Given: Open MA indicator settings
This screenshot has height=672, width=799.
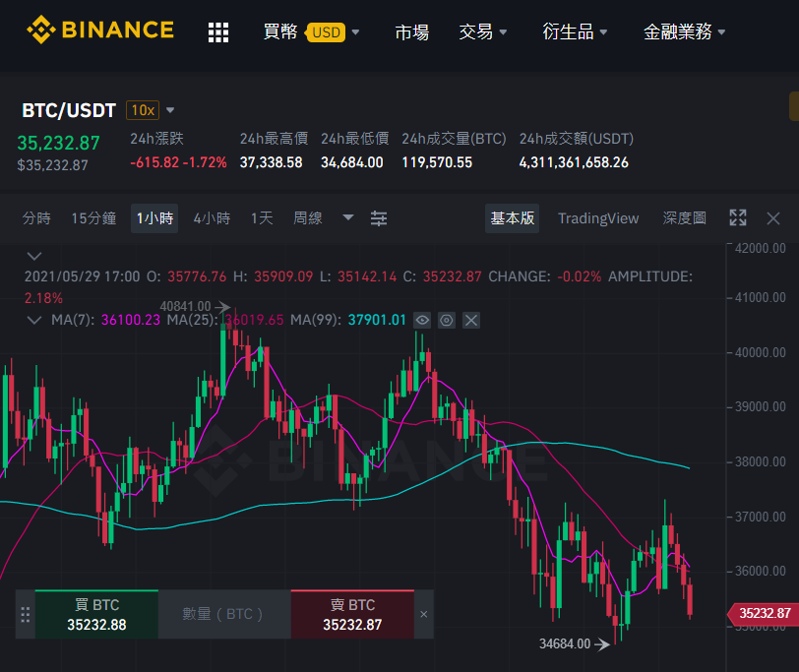Looking at the screenshot, I should click(447, 321).
